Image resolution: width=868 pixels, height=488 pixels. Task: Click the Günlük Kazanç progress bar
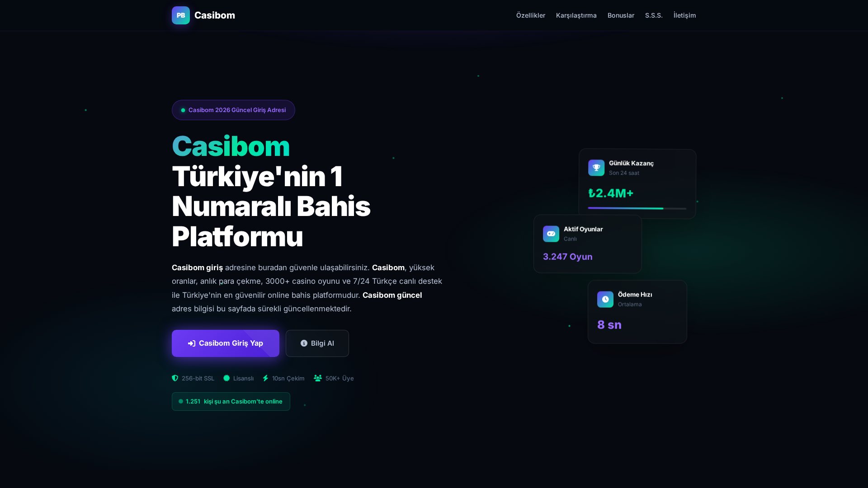pyautogui.click(x=637, y=208)
